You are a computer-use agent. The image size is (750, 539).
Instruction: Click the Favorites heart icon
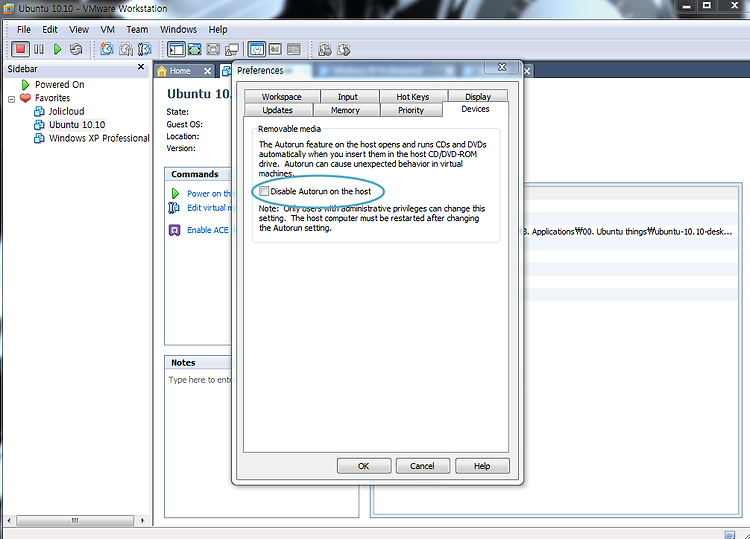[25, 98]
